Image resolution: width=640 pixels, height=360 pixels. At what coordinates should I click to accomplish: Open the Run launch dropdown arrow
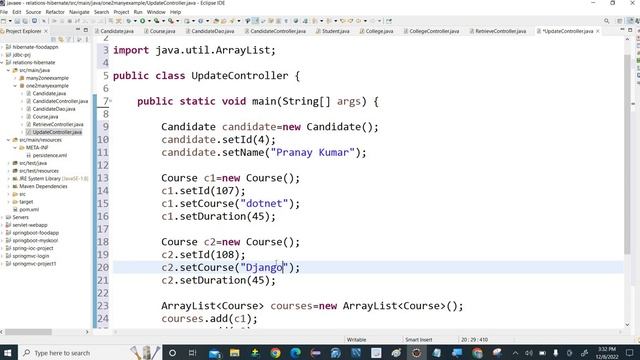coord(149,21)
